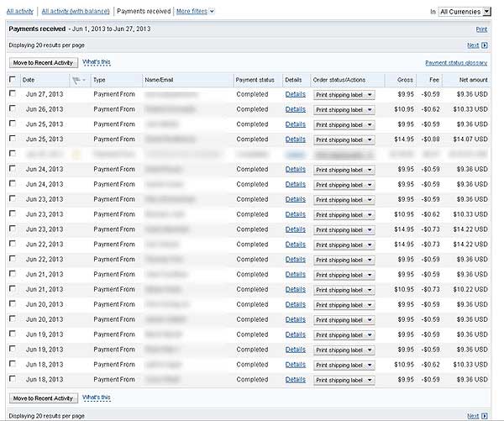Check the box for the Jun 27, 2013 payment
504x421 pixels.
pyautogui.click(x=12, y=94)
